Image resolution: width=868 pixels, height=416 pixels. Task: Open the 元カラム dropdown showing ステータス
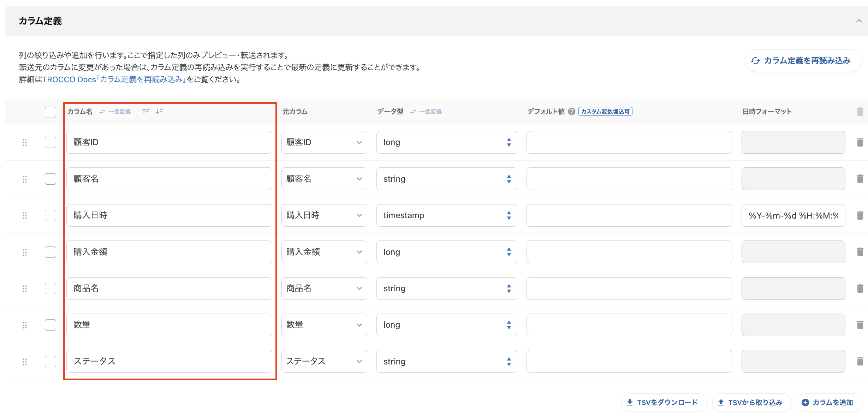(x=324, y=361)
